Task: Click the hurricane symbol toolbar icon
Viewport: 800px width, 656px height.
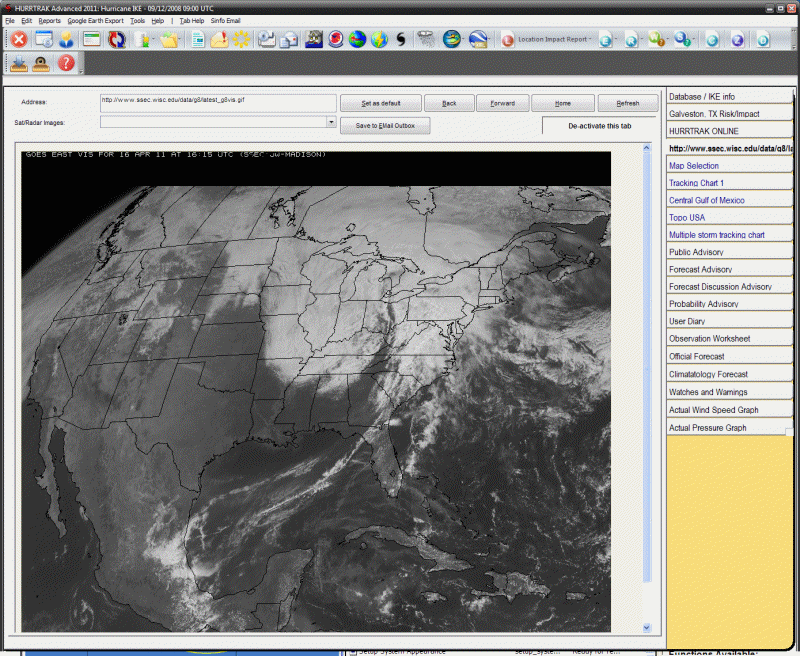Action: click(x=401, y=40)
